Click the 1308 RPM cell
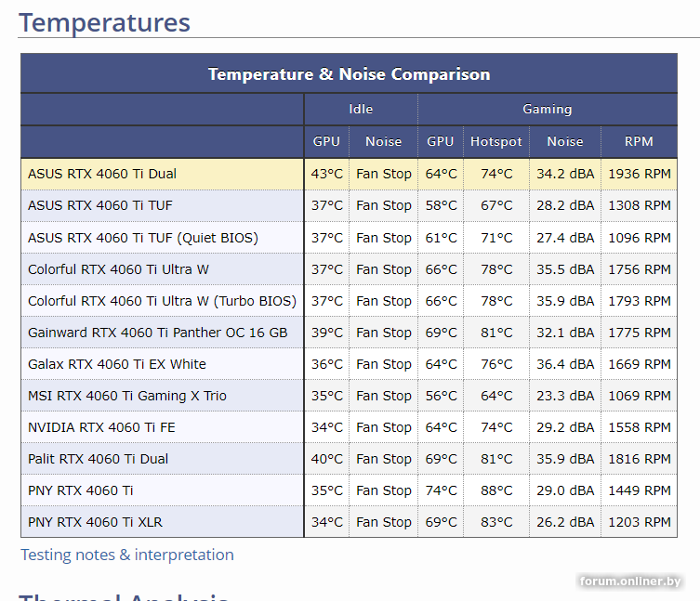This screenshot has width=700, height=601. pos(640,205)
